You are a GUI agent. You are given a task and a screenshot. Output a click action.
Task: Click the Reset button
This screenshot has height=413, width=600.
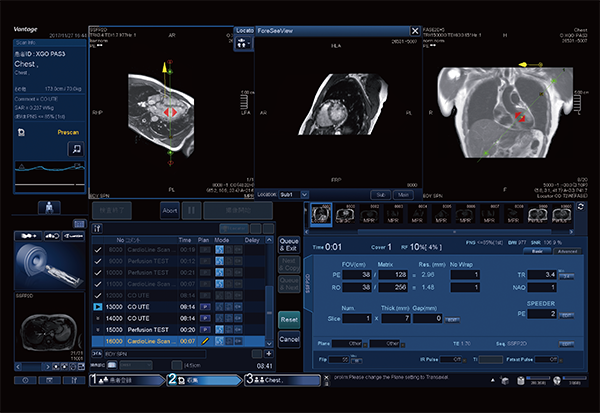[289, 320]
